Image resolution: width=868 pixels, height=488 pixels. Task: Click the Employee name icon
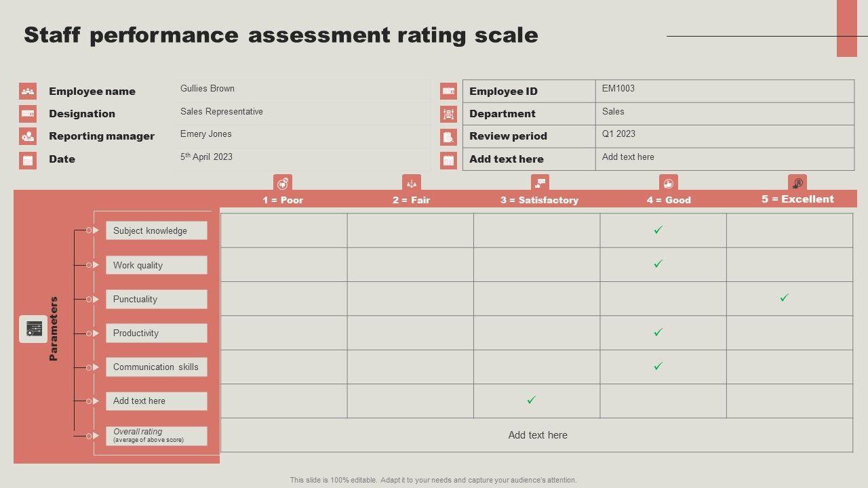(x=28, y=91)
